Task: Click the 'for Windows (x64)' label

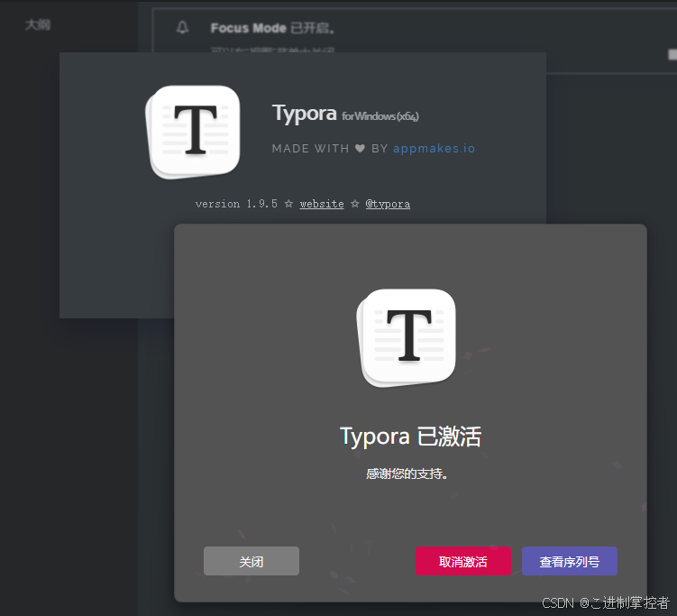Action: tap(380, 116)
